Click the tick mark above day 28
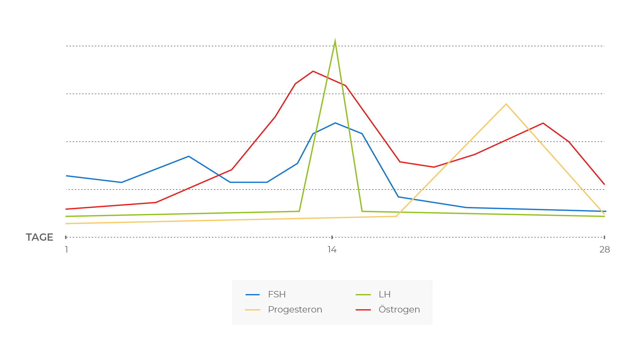The width and height of the screenshot is (644, 358). (x=604, y=237)
